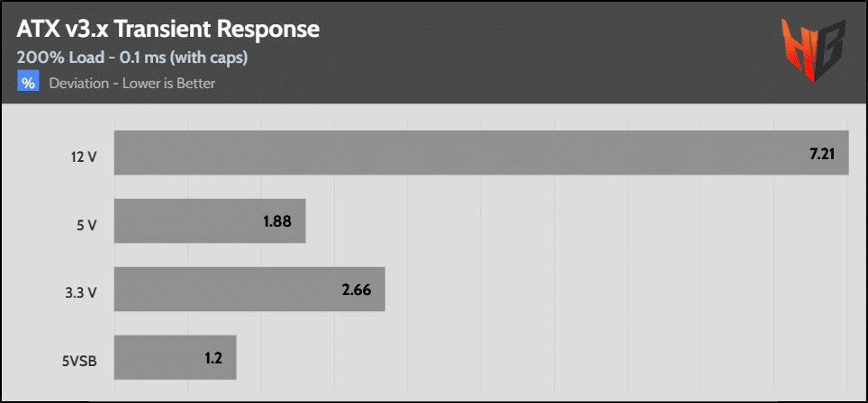Click the 7.21 value label
The image size is (868, 403).
(x=821, y=154)
